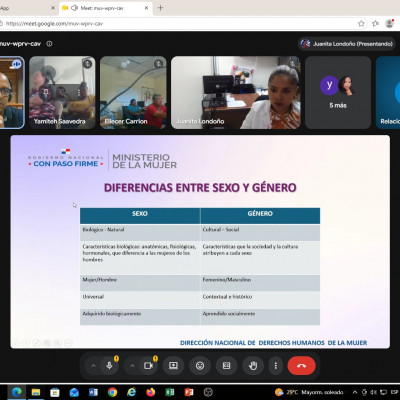Turn on captions in call controls
The width and height of the screenshot is (400, 400).
(226, 366)
